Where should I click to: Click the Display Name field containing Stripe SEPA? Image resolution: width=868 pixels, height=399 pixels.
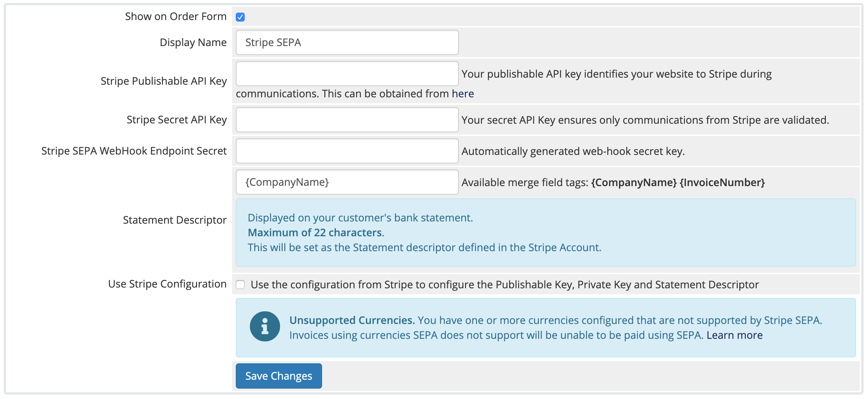pyautogui.click(x=347, y=42)
